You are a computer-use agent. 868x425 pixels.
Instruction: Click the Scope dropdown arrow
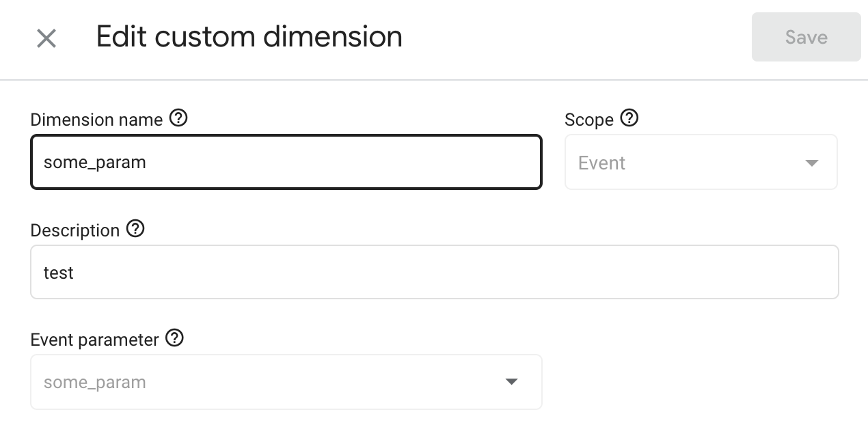pyautogui.click(x=811, y=162)
